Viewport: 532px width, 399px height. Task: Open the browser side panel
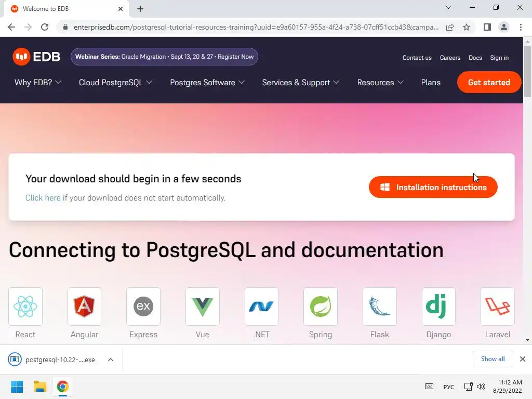(487, 27)
